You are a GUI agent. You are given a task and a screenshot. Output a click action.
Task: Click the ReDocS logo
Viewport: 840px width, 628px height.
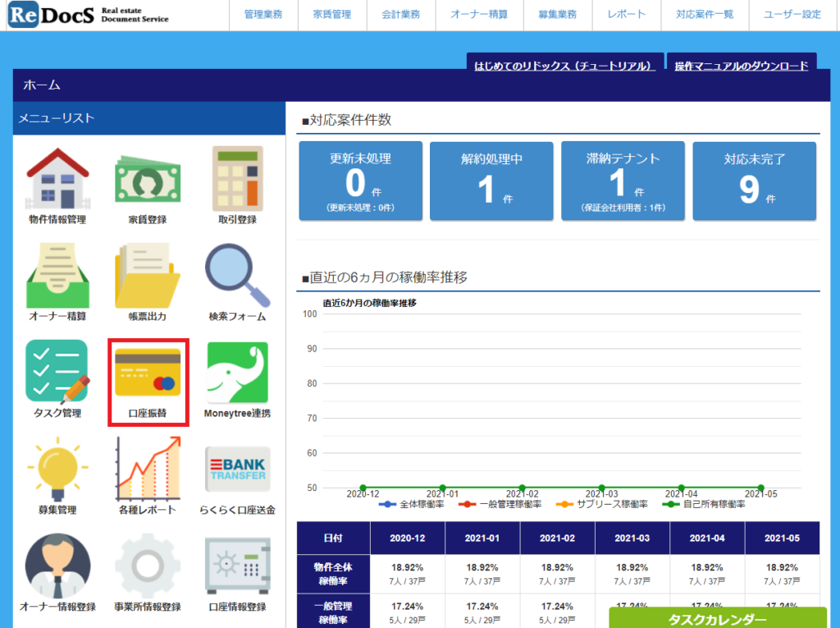click(x=89, y=15)
